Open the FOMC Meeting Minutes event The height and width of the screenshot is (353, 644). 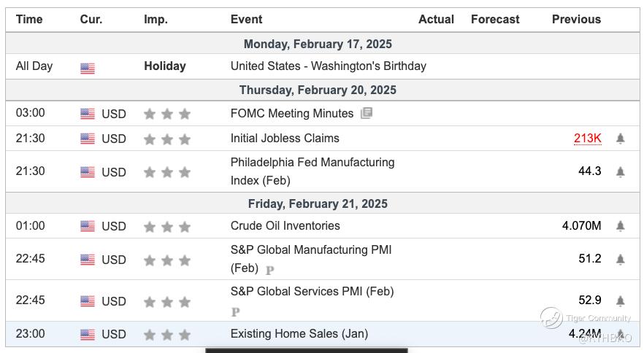coord(291,113)
